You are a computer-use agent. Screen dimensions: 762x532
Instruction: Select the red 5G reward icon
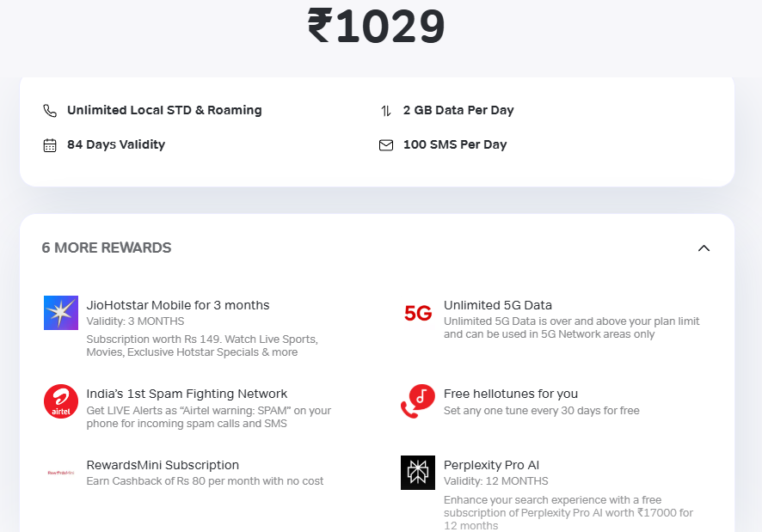coord(418,314)
